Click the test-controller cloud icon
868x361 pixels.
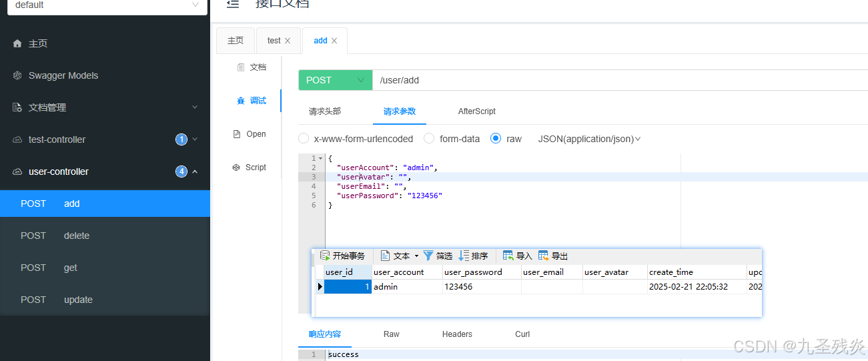(x=17, y=139)
